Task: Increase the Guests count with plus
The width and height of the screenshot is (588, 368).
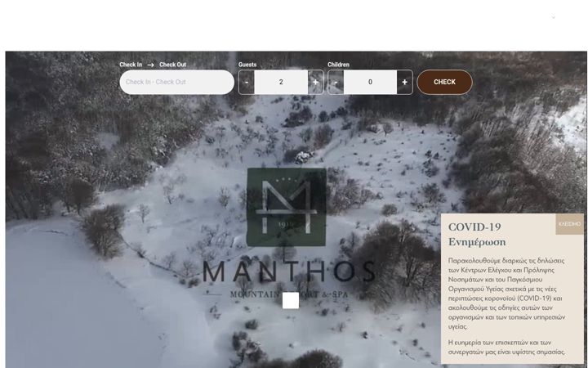Action: (316, 82)
